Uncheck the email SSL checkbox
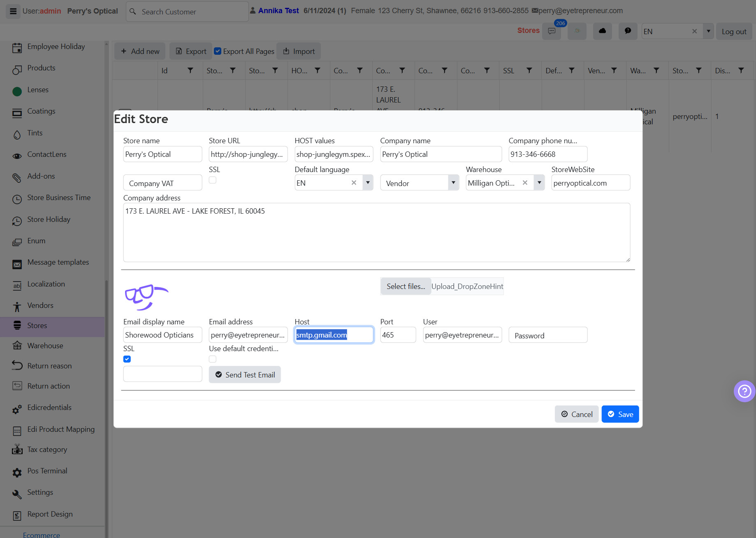The width and height of the screenshot is (756, 538). pos(127,359)
